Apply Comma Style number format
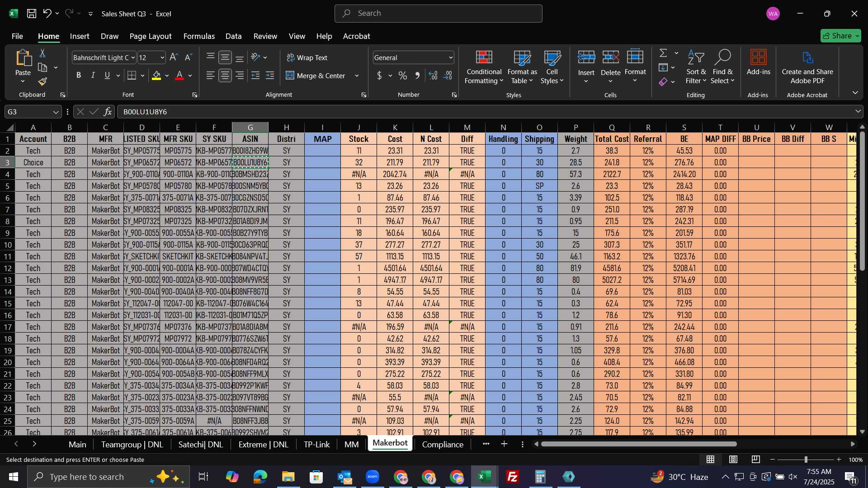Image resolution: width=868 pixels, height=488 pixels. [x=417, y=75]
